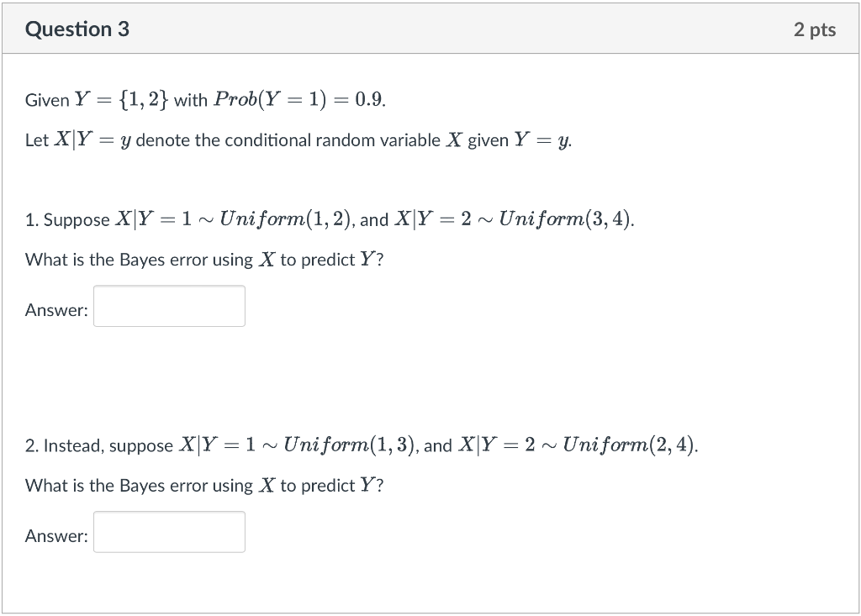This screenshot has width=861, height=616.
Task: Click inside the bottom answer box to type
Action: tap(169, 531)
